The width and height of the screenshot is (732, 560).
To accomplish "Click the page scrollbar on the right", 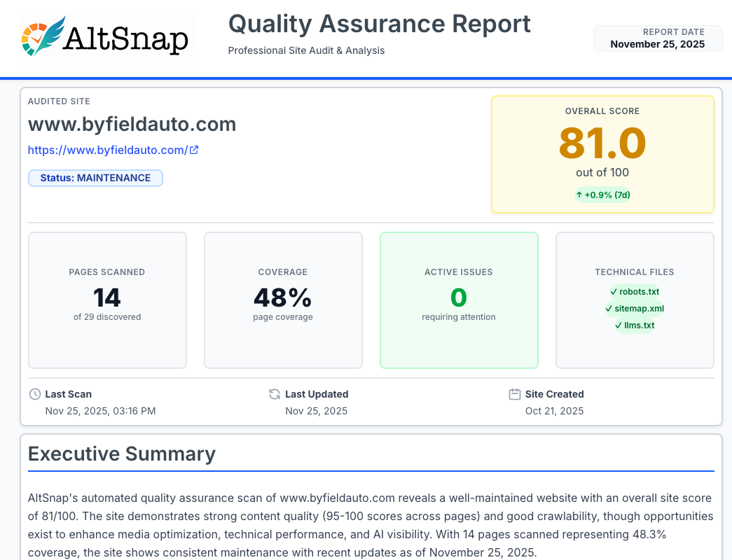I will [728, 280].
